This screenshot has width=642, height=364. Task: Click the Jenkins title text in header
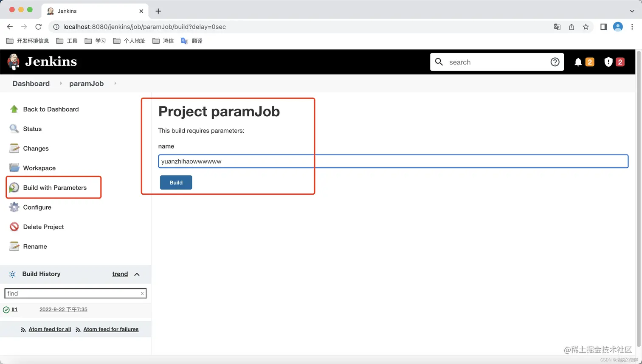[51, 62]
